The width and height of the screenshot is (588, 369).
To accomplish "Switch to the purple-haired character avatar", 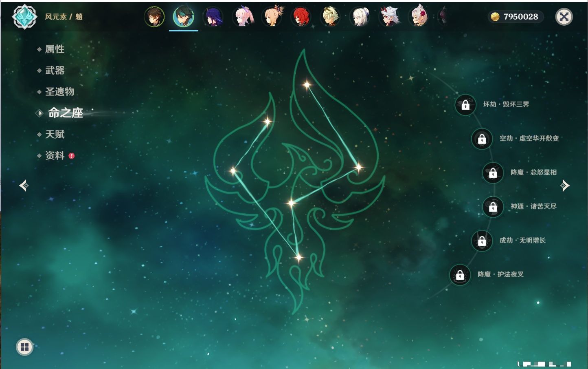I will click(213, 17).
